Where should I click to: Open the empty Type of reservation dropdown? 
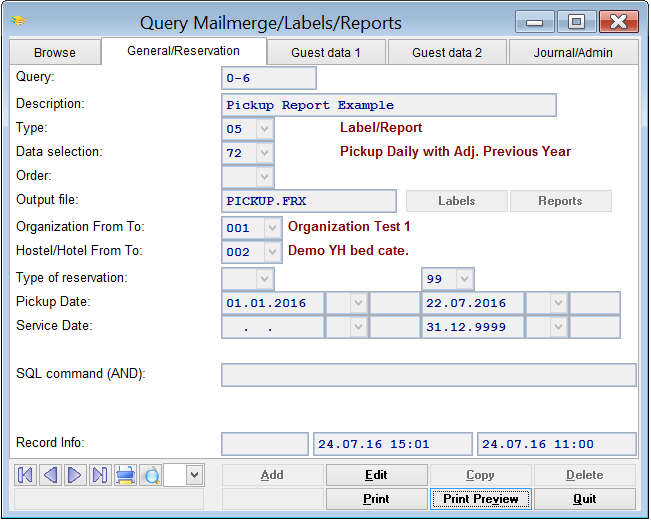[264, 279]
